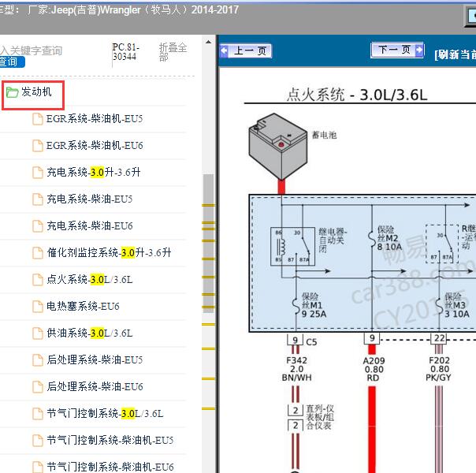Click the C5 connector label
The image size is (476, 473).
tap(311, 342)
